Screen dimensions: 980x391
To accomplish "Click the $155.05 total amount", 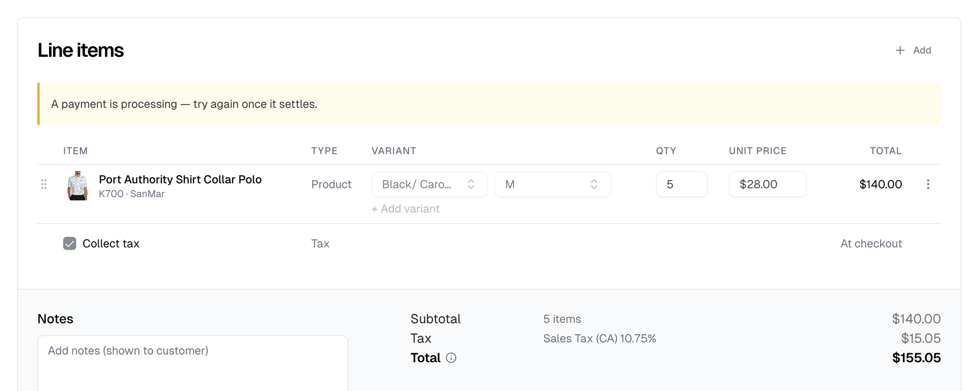I will point(916,358).
